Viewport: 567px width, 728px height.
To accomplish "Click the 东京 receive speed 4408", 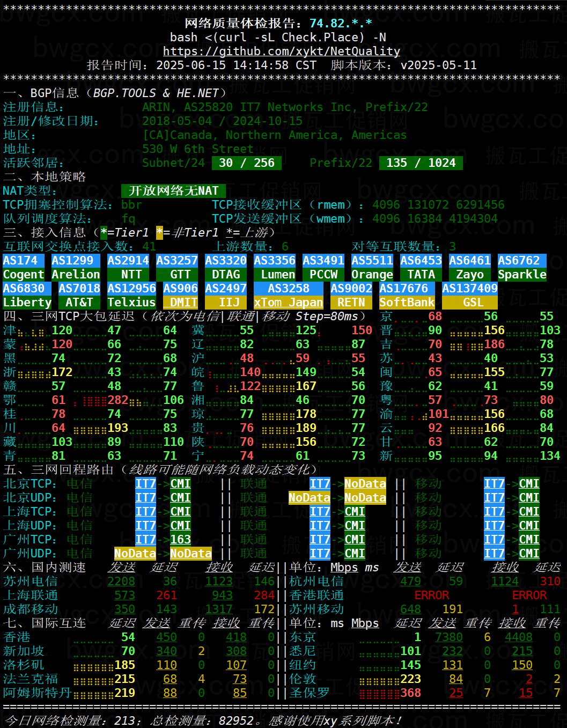I will [519, 637].
